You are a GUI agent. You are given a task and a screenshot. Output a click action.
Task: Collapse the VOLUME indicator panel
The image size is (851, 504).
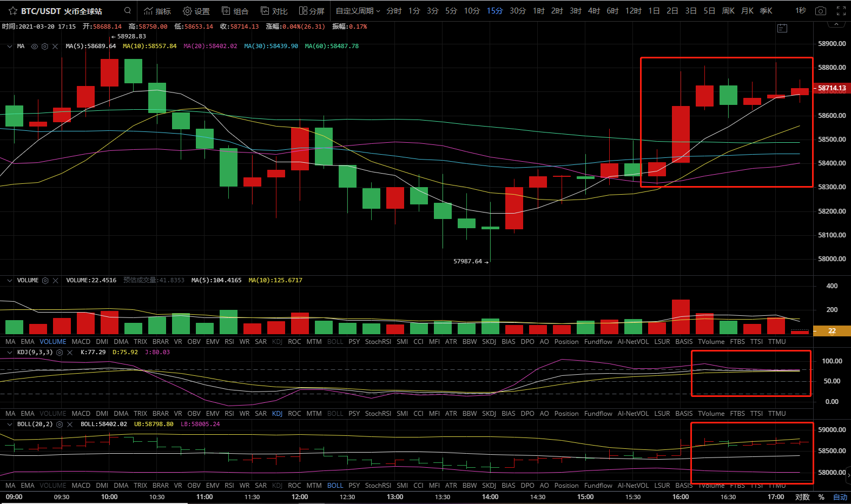coord(9,281)
